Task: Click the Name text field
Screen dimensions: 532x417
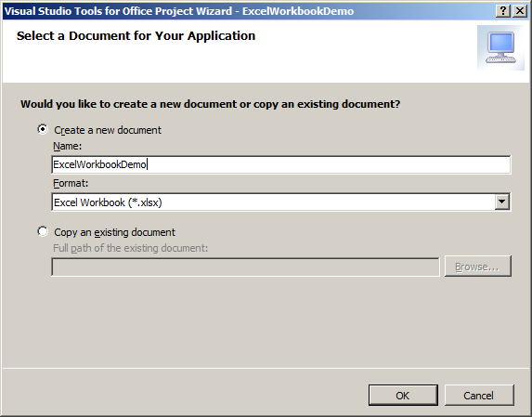Action: coord(281,164)
